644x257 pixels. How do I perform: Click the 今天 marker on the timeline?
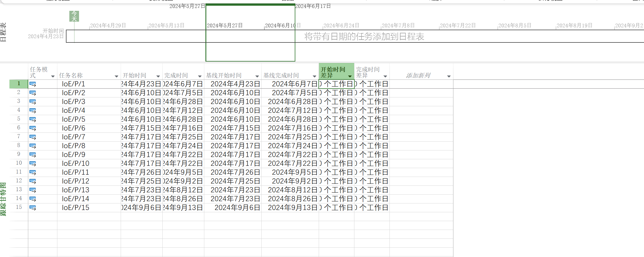(74, 16)
